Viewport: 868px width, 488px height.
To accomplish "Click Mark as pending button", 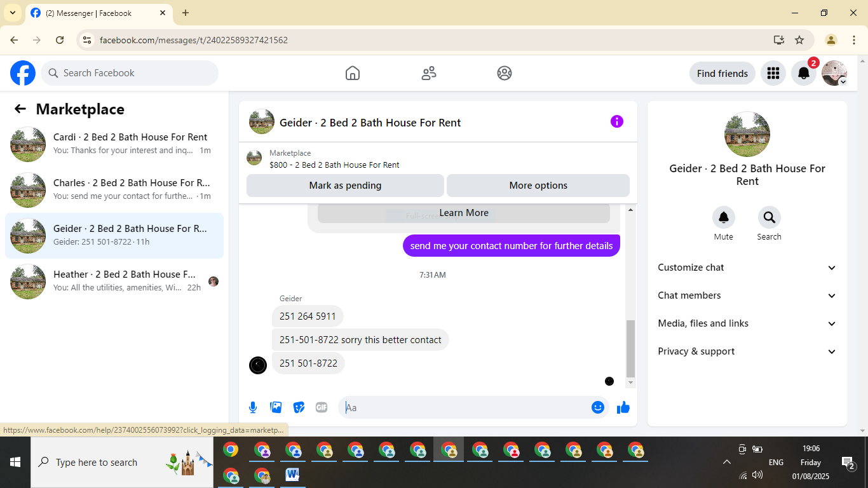I will pyautogui.click(x=345, y=186).
